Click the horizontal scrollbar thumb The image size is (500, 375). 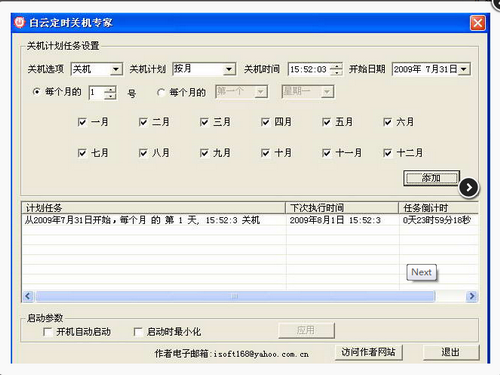(235, 296)
